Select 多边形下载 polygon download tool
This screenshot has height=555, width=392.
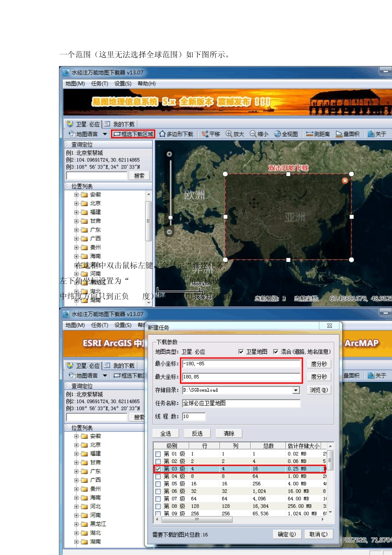[x=177, y=134]
